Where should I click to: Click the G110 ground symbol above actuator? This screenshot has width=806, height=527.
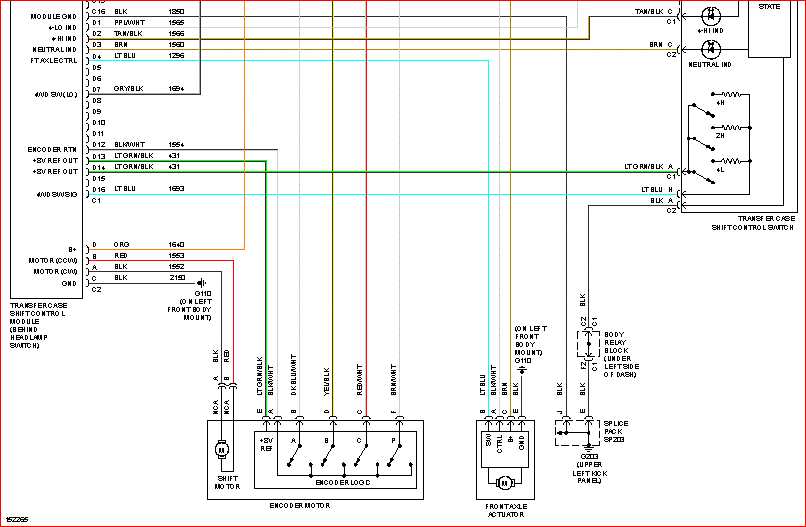[x=522, y=370]
